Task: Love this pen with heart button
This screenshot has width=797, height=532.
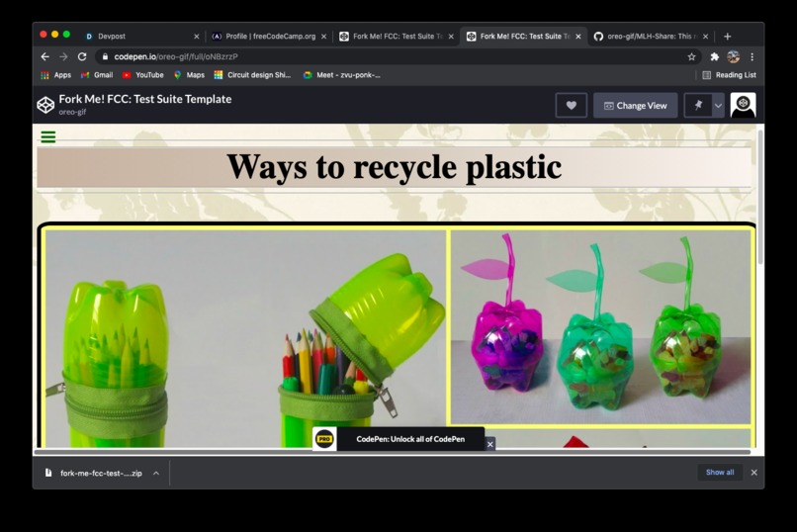Action: coord(572,105)
